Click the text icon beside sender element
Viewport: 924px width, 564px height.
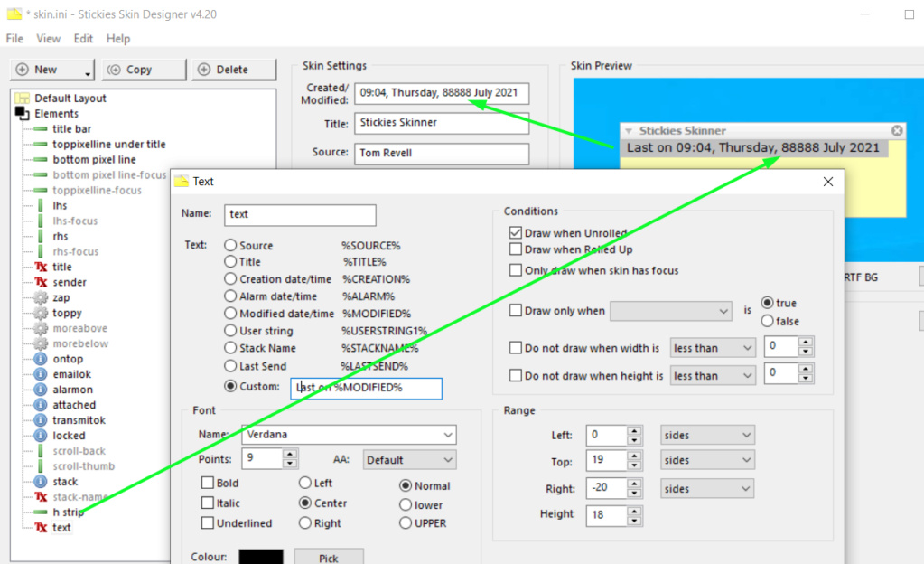(x=41, y=282)
